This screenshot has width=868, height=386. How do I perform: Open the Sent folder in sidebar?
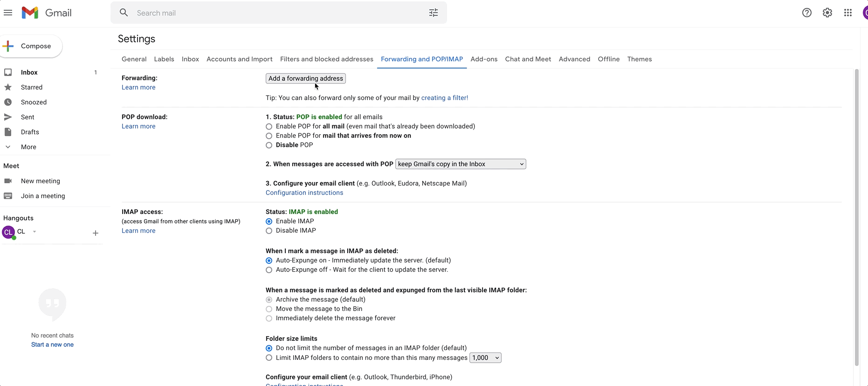[28, 117]
